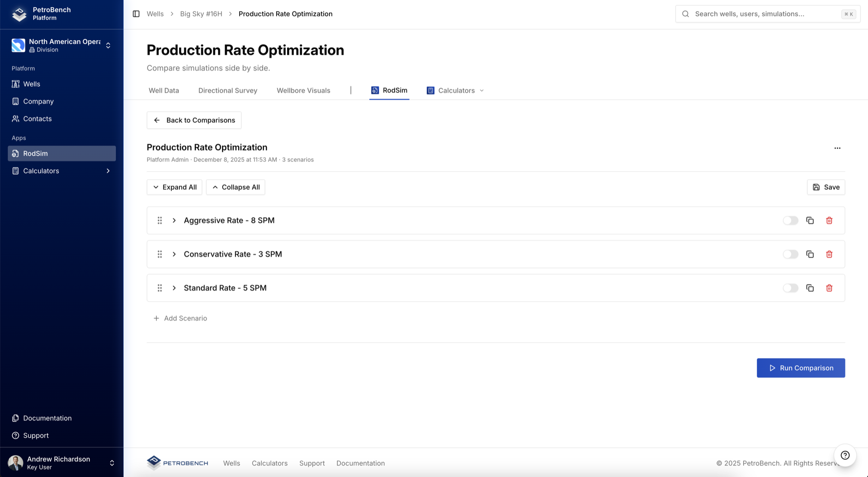This screenshot has height=477, width=868.
Task: Delete the Conservative Rate - 3 SPM scenario
Action: [829, 254]
